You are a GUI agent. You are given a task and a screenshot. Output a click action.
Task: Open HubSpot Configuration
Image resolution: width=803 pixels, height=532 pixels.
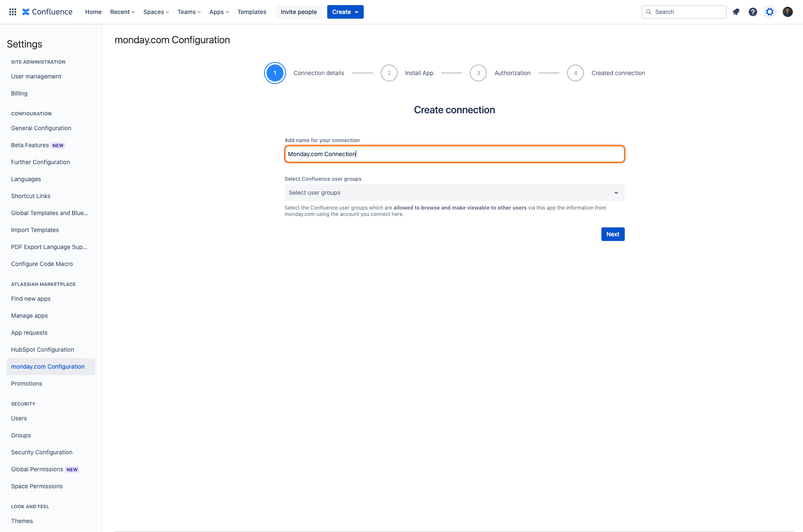pos(42,350)
